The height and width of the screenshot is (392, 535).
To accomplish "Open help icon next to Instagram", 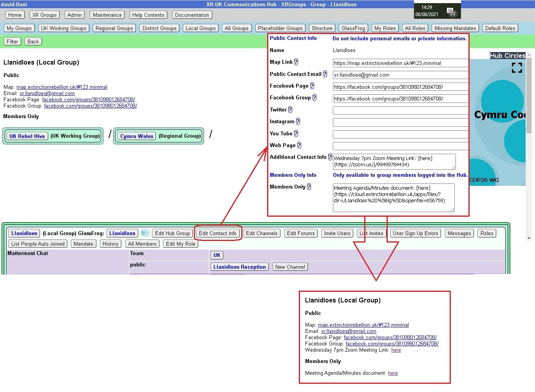I will (298, 121).
